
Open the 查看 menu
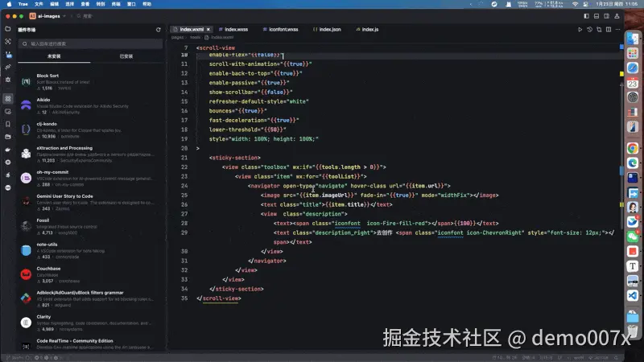coord(85,4)
